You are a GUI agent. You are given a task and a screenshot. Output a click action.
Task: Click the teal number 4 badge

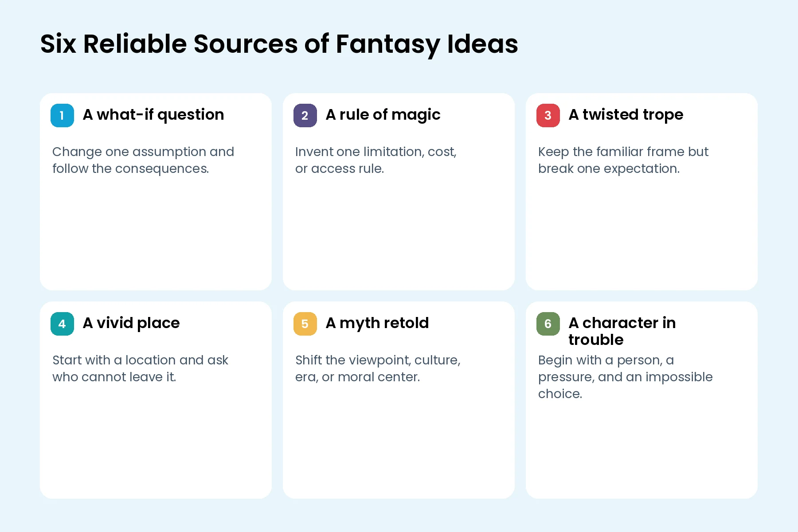click(x=62, y=324)
